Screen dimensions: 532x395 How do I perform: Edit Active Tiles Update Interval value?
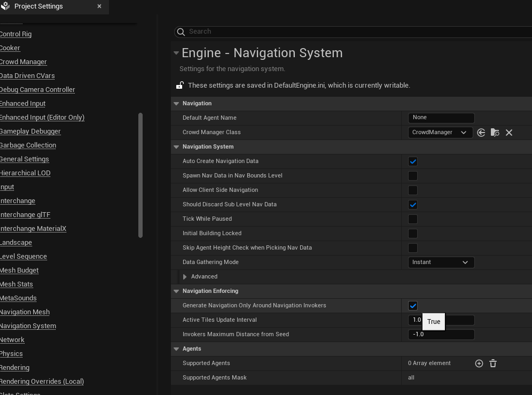pyautogui.click(x=441, y=320)
